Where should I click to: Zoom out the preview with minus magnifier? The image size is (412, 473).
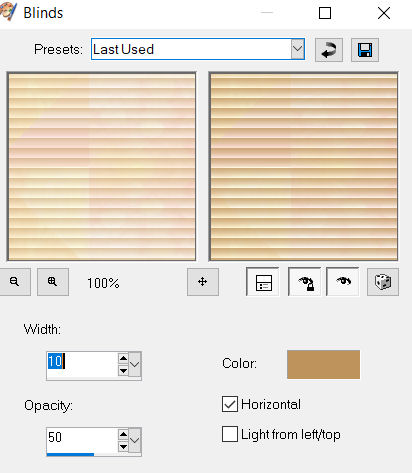coord(14,282)
